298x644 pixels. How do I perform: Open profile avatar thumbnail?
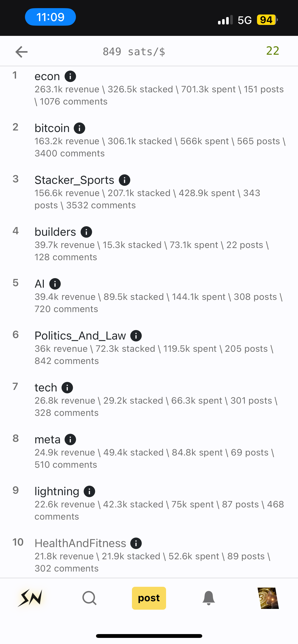(268, 598)
